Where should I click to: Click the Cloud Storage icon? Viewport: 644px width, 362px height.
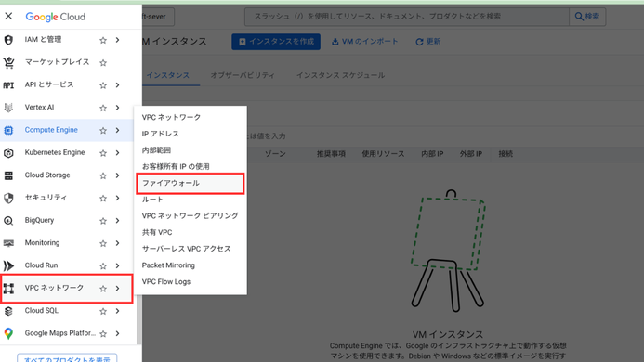coord(8,175)
